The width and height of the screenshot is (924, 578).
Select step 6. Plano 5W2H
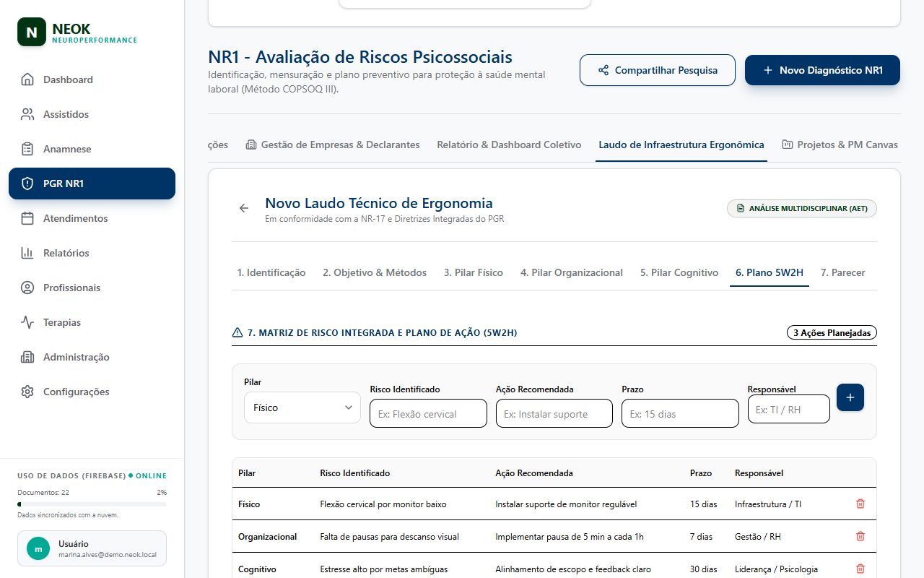[x=770, y=272]
